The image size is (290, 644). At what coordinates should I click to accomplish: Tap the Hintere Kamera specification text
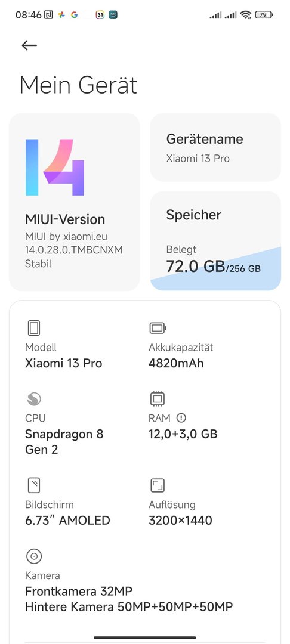pyautogui.click(x=129, y=606)
